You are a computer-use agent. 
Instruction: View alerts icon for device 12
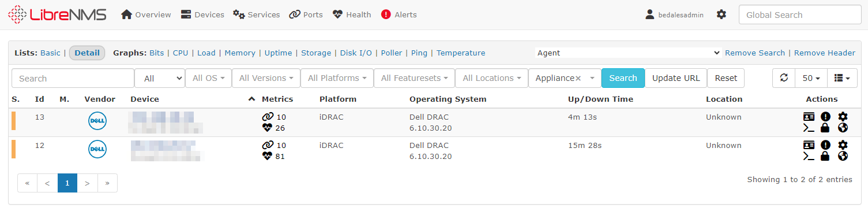pos(825,145)
